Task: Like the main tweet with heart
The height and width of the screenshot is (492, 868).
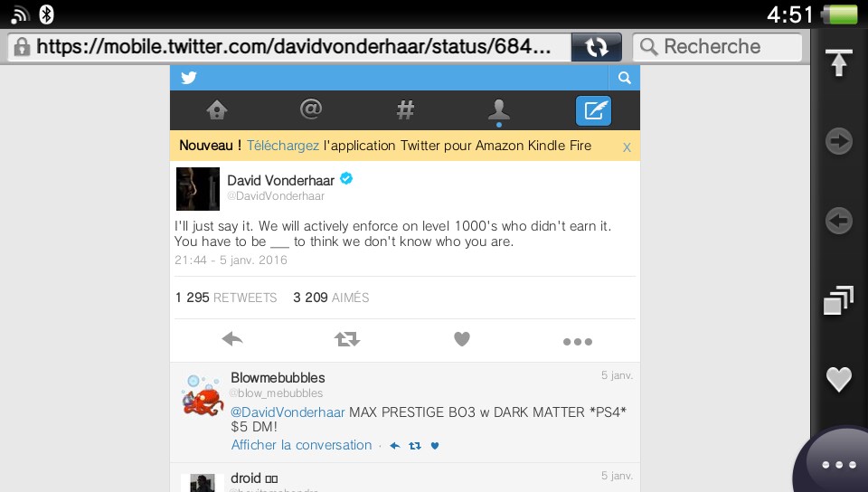Action: 462,338
